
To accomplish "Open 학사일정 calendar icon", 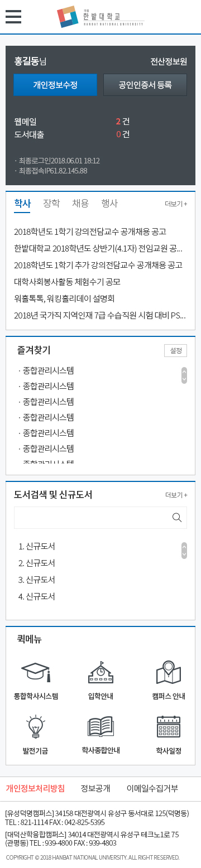I will (x=169, y=726).
